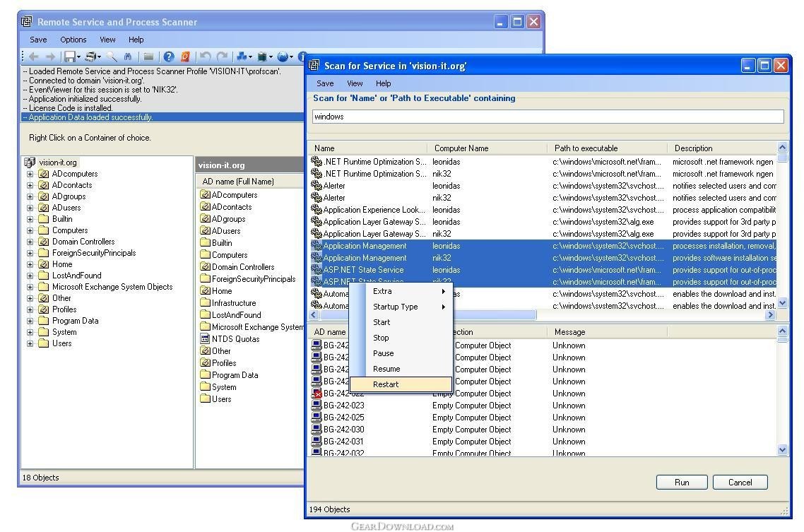Image resolution: width=804 pixels, height=532 pixels.
Task: Click the service icon of the Alerter leonidas row
Action: pyautogui.click(x=317, y=186)
